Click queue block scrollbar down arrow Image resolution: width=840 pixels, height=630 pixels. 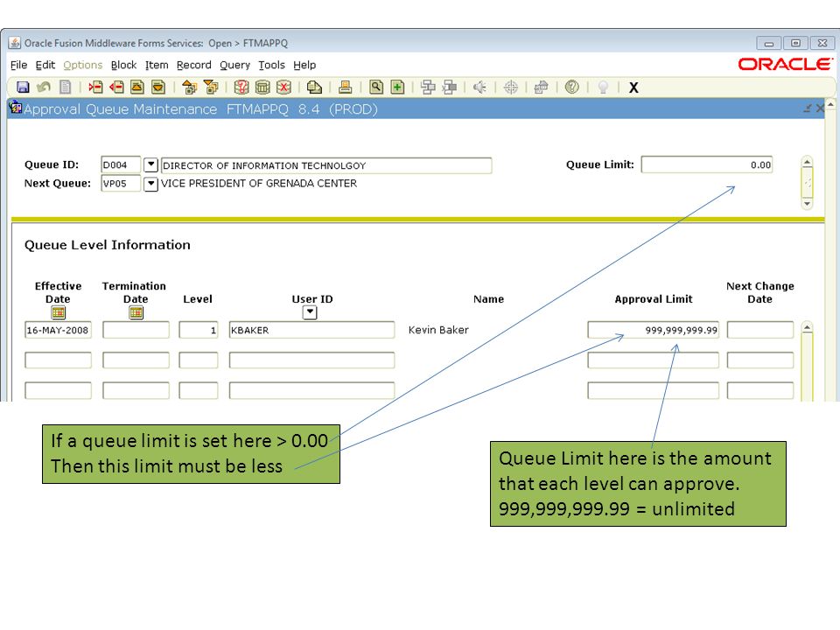point(808,204)
